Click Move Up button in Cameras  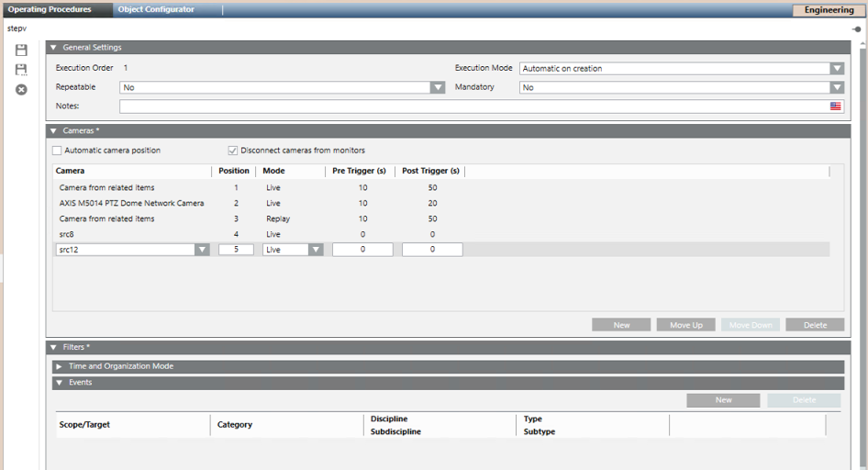click(x=685, y=325)
